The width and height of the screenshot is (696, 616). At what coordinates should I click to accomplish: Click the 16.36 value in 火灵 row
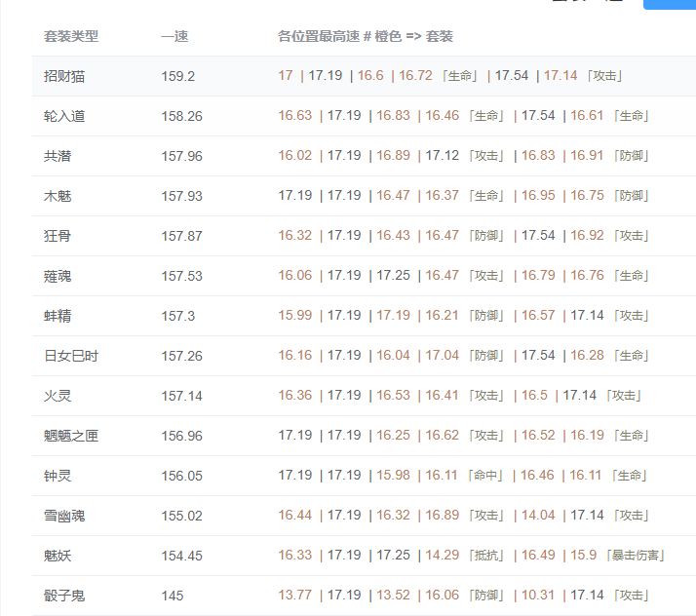[x=294, y=395]
